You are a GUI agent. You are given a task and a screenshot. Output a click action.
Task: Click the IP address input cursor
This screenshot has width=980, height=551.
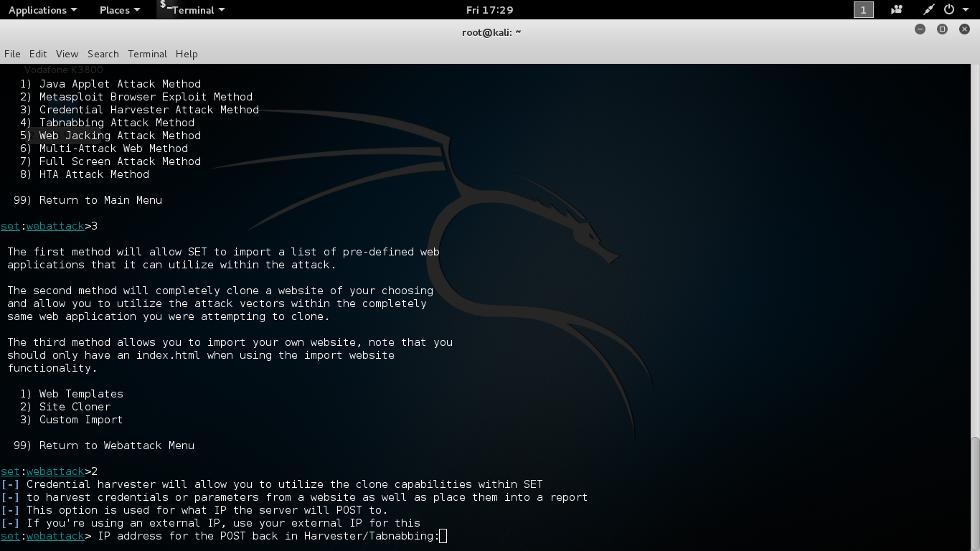pos(442,536)
